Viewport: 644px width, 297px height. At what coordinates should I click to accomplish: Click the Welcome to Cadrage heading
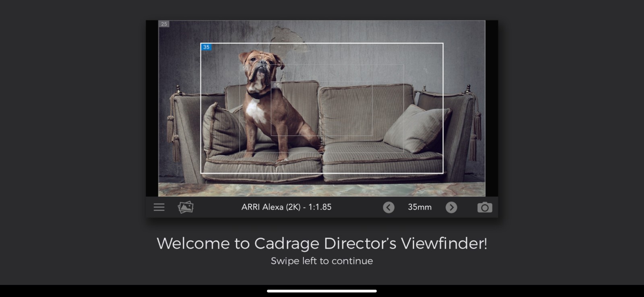click(x=322, y=243)
